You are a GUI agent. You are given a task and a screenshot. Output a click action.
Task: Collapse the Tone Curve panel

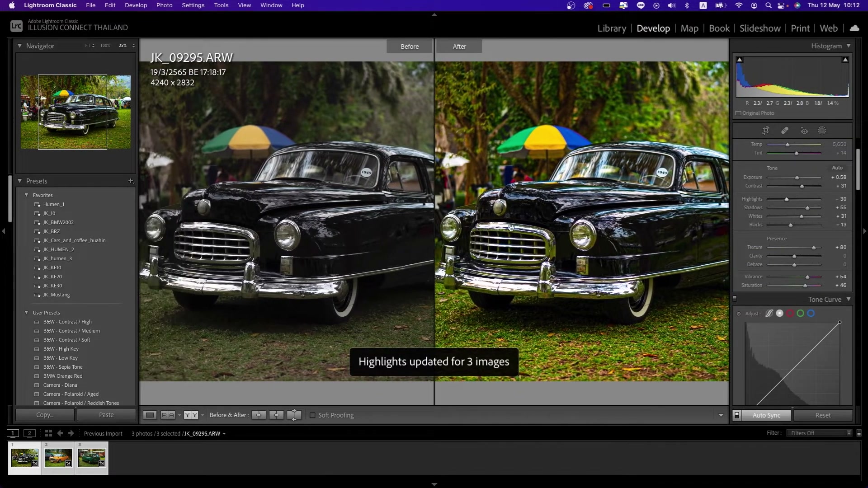point(849,299)
